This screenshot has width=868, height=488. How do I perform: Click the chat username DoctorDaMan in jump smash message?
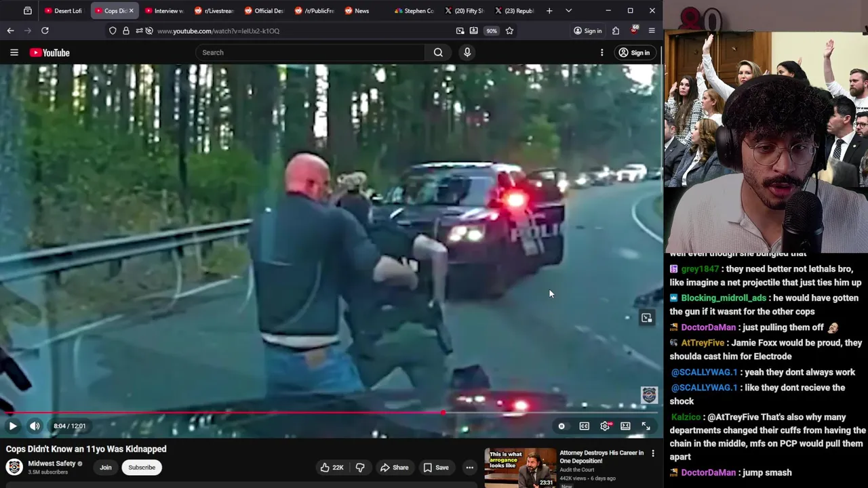tap(708, 472)
